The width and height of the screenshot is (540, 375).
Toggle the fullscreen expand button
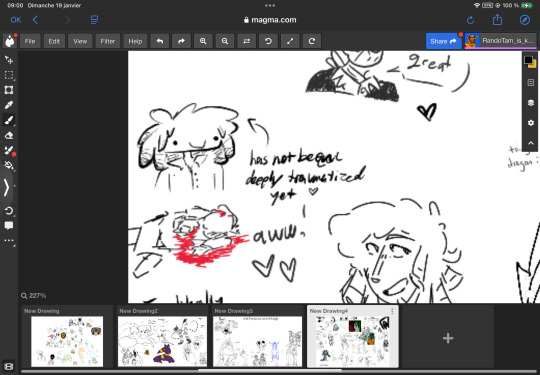(290, 41)
